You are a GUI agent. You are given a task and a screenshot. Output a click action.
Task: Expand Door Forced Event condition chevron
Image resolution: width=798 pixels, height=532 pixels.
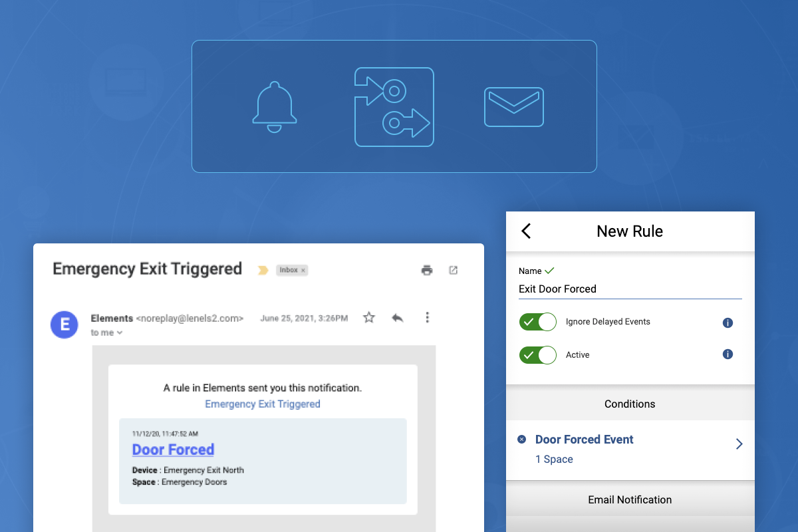[739, 444]
